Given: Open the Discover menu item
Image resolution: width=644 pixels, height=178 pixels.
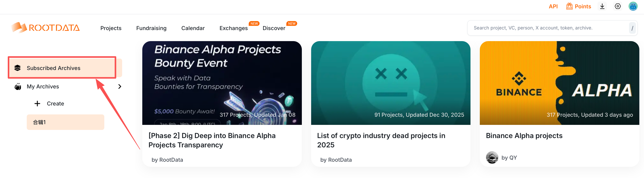Looking at the screenshot, I should point(274,28).
